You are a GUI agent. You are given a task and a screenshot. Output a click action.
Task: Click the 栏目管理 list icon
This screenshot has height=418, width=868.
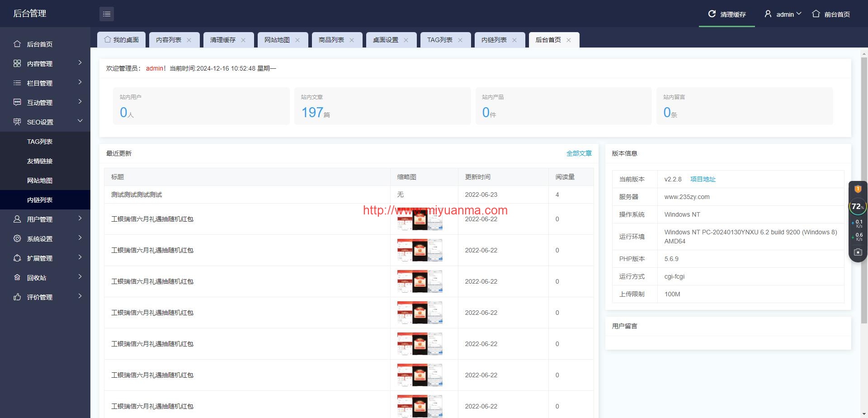(x=17, y=83)
